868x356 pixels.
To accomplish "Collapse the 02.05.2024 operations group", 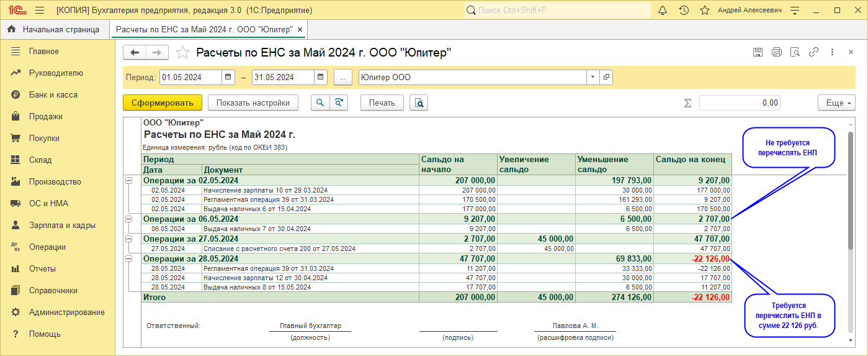I will [x=129, y=180].
